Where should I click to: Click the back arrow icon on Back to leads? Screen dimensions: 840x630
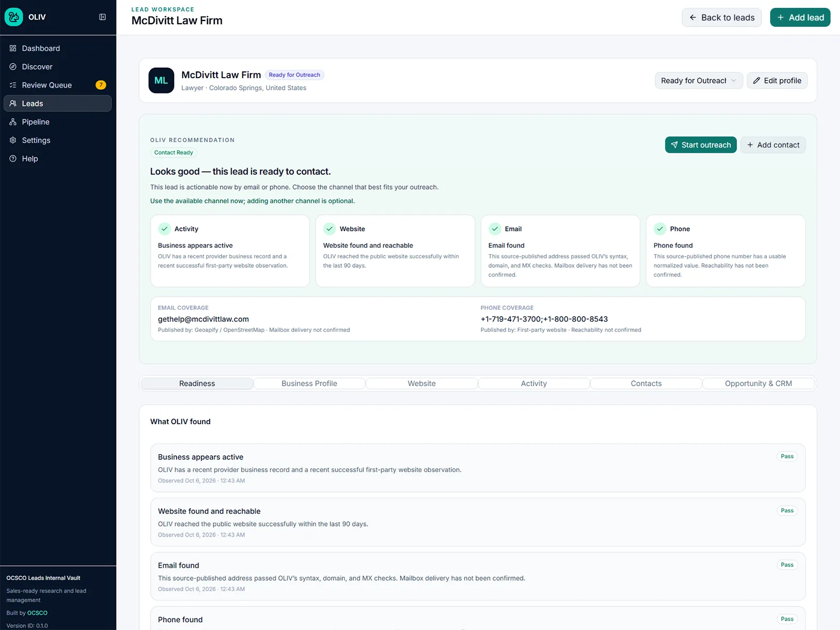[693, 17]
